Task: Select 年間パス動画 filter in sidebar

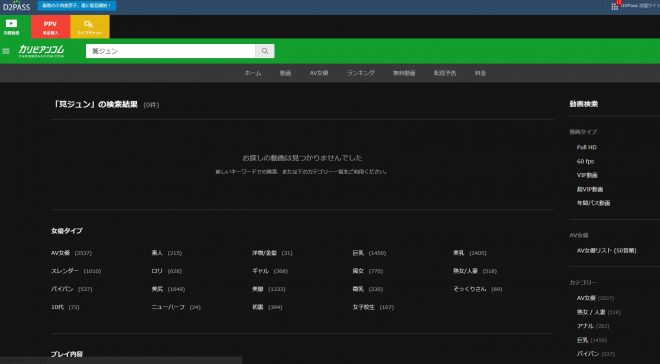Action: pyautogui.click(x=593, y=203)
